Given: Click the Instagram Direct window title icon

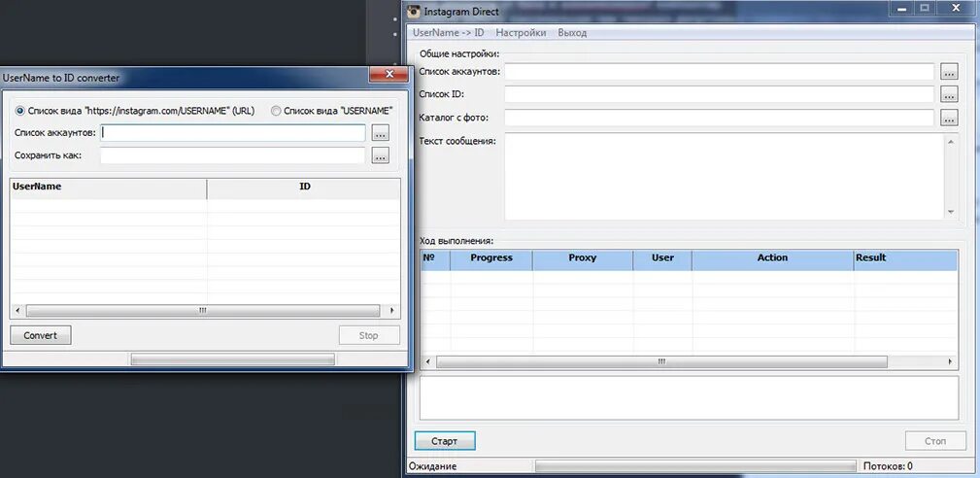Looking at the screenshot, I should [413, 12].
